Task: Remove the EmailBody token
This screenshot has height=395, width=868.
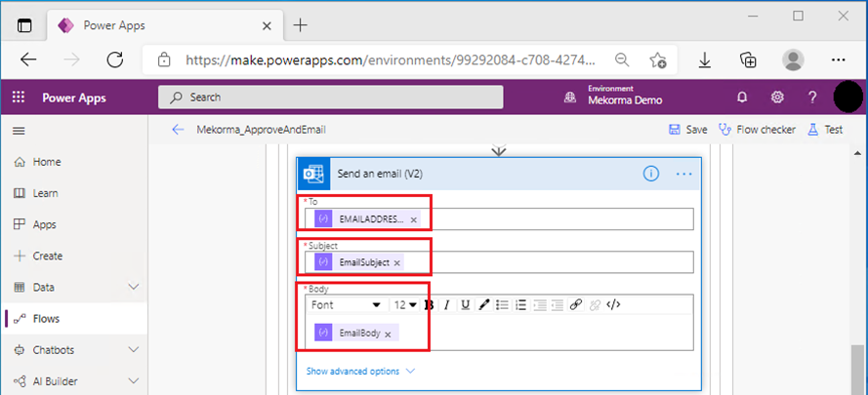Action: coord(388,335)
